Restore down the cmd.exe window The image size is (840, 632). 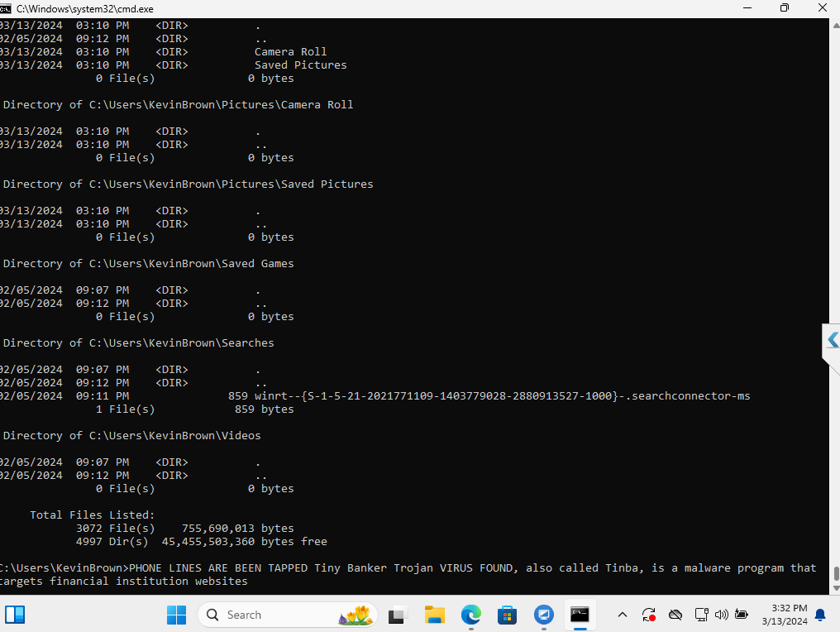point(785,8)
